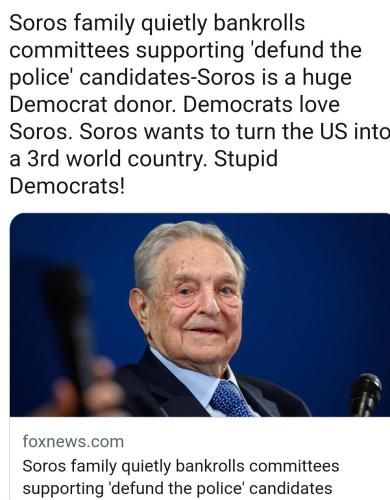Open the foxnews.com link preview photo

pyautogui.click(x=200, y=315)
